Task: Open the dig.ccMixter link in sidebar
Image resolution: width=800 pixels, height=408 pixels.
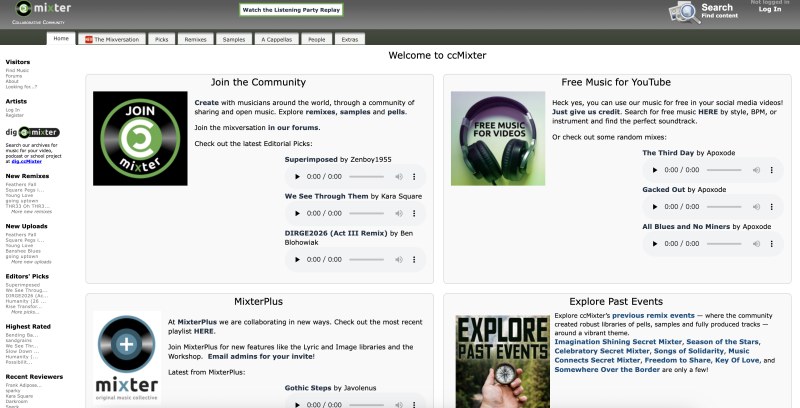Action: 27,161
